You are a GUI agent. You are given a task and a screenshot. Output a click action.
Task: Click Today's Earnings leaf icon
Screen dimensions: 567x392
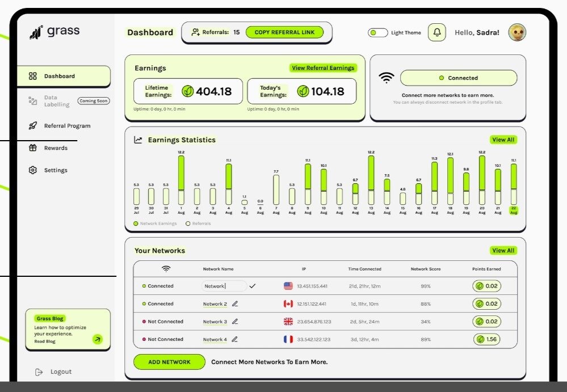pyautogui.click(x=303, y=91)
